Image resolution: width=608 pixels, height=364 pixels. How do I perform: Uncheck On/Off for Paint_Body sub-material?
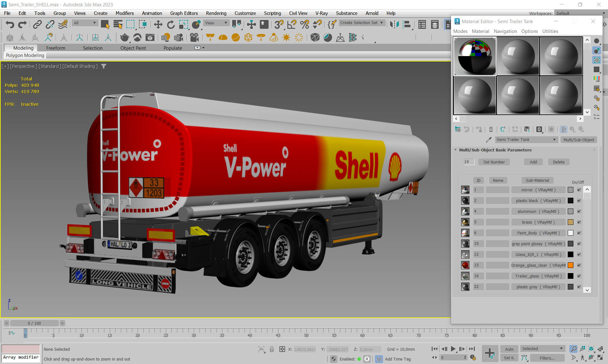pyautogui.click(x=579, y=233)
